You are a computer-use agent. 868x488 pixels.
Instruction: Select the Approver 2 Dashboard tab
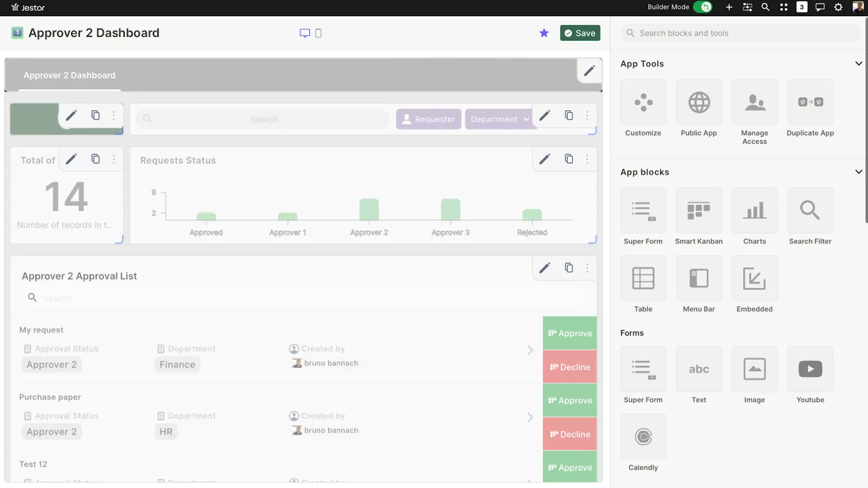pos(69,75)
